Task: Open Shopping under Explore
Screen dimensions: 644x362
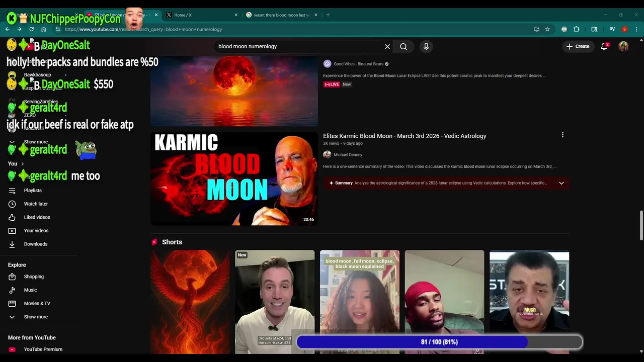Action: [x=34, y=277]
